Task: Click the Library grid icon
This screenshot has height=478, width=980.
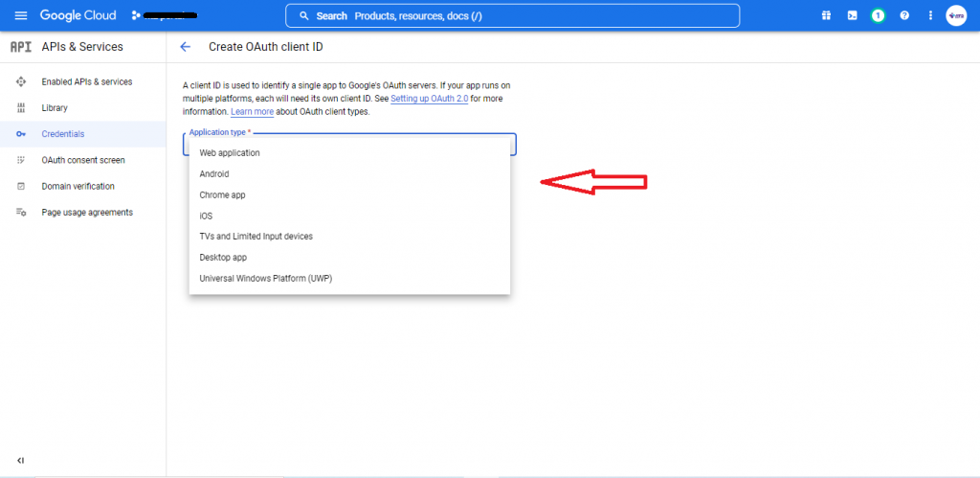Action: [x=21, y=108]
